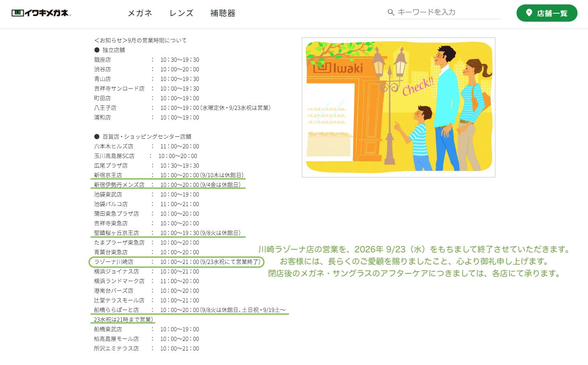The width and height of the screenshot is (588, 365).
Task: Select the 渋谷店 store name
Action: click(x=102, y=69)
